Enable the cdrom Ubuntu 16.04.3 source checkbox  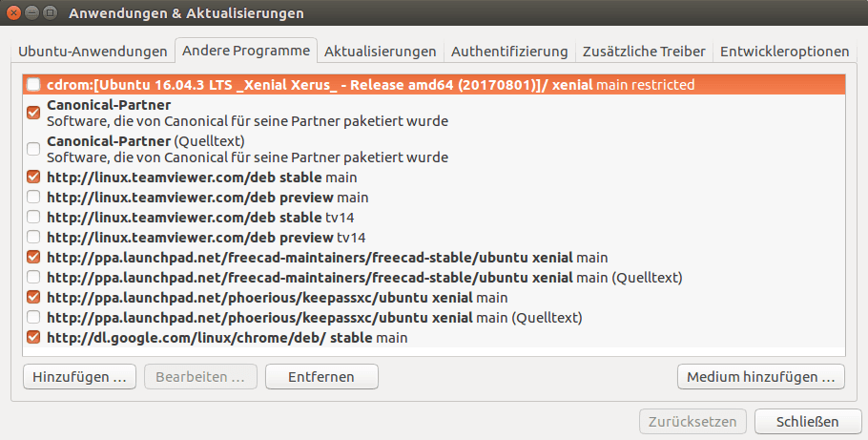[x=33, y=85]
